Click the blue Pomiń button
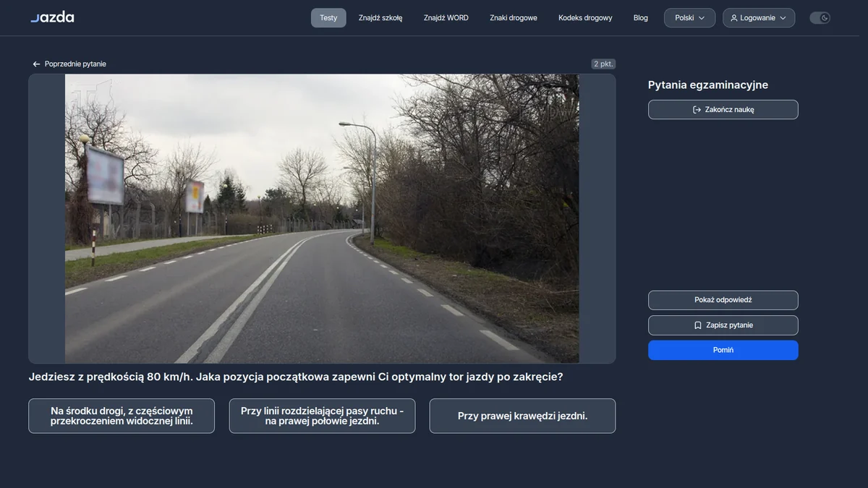This screenshot has height=488, width=868. pyautogui.click(x=723, y=350)
